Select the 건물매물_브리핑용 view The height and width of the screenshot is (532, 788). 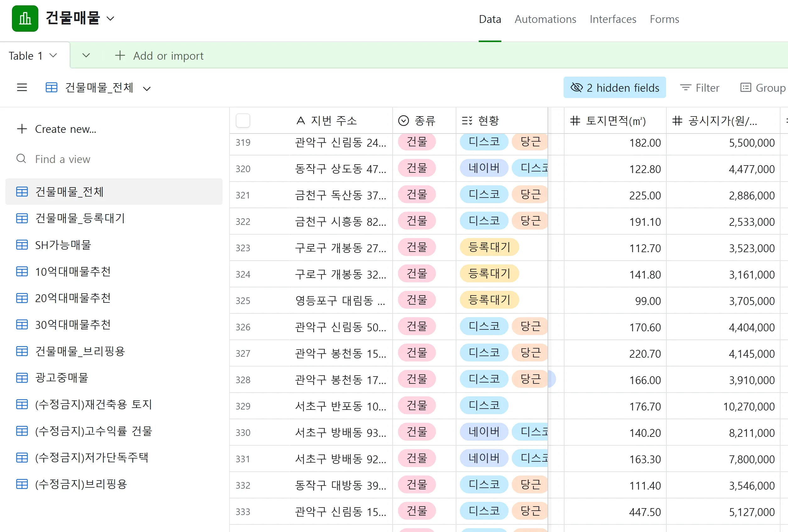point(114,351)
